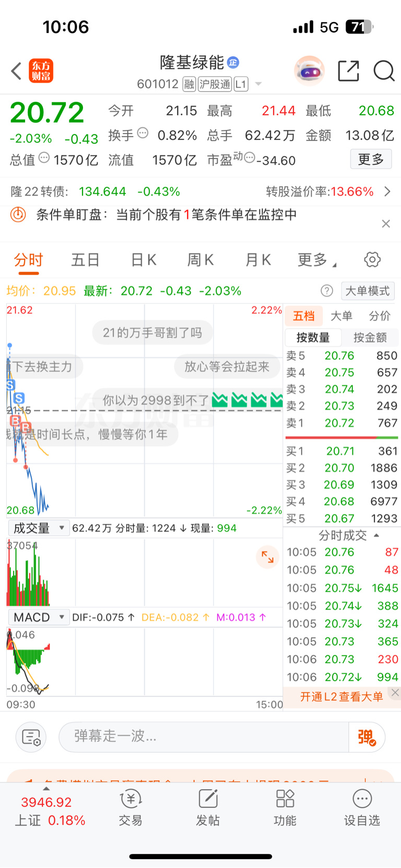This screenshot has height=868, width=401.
Task: Tap 设自选 watchlist button
Action: [362, 808]
